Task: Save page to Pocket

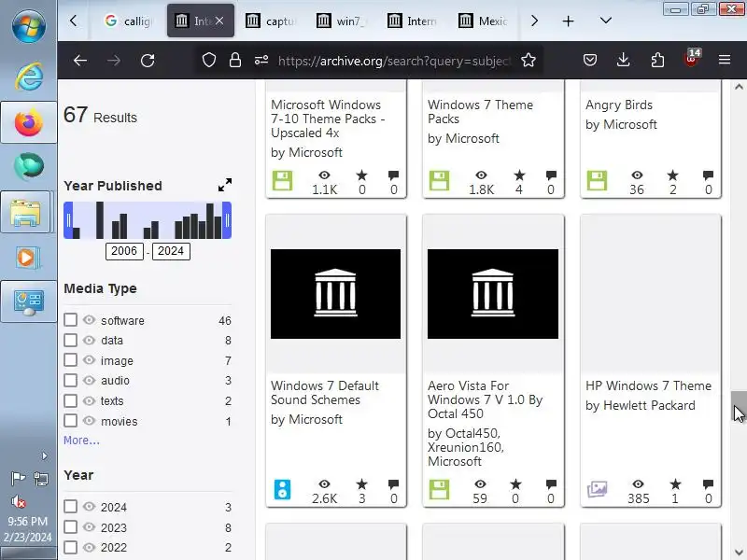Action: pyautogui.click(x=590, y=60)
